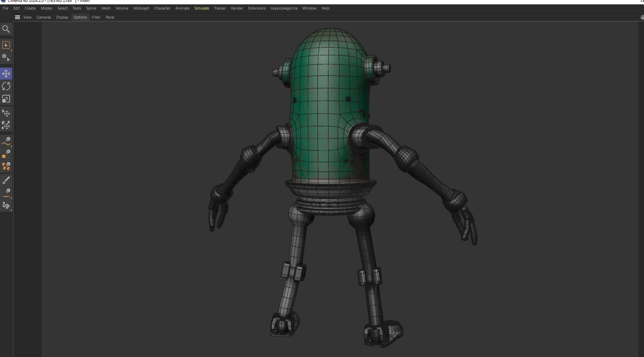Image resolution: width=644 pixels, height=357 pixels.
Task: Open the Tools menu
Action: click(77, 8)
